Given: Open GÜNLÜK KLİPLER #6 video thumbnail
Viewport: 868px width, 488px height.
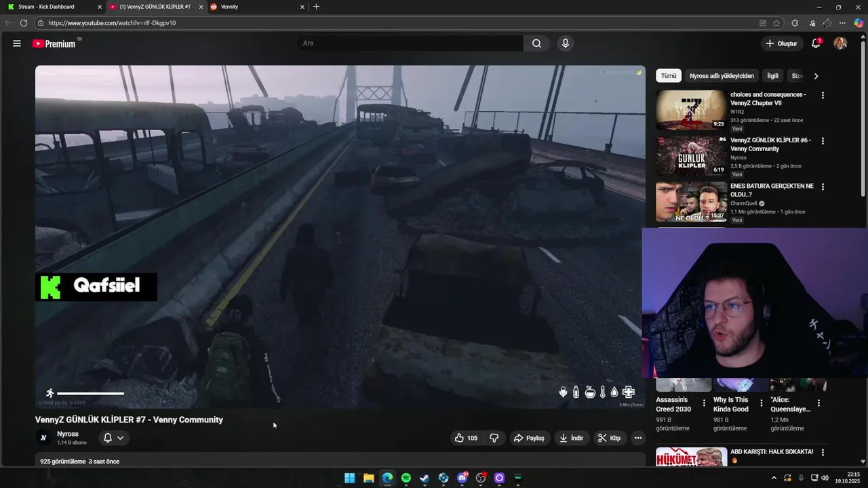Looking at the screenshot, I should click(x=691, y=155).
